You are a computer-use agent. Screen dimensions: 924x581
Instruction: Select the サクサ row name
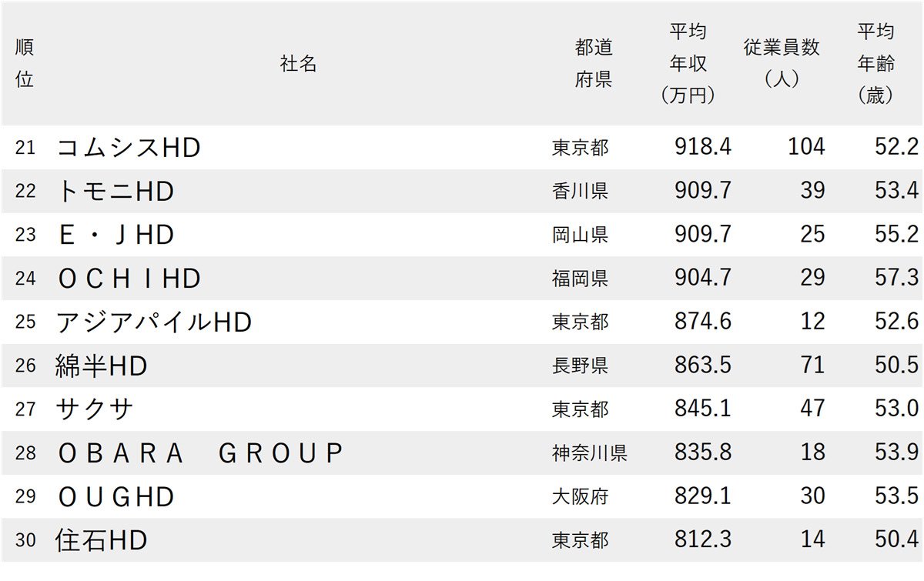[x=95, y=409]
